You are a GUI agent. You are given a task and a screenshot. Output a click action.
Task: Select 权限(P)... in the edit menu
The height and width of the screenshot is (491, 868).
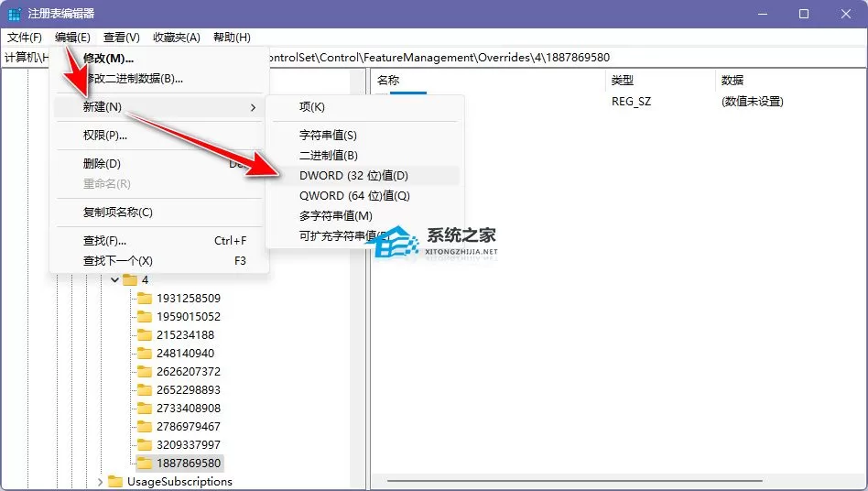pyautogui.click(x=105, y=135)
